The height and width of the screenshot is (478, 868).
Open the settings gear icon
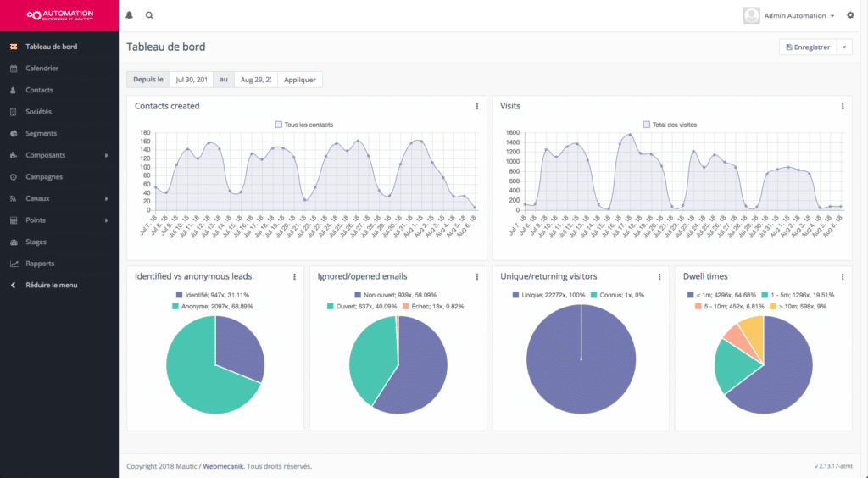(851, 15)
